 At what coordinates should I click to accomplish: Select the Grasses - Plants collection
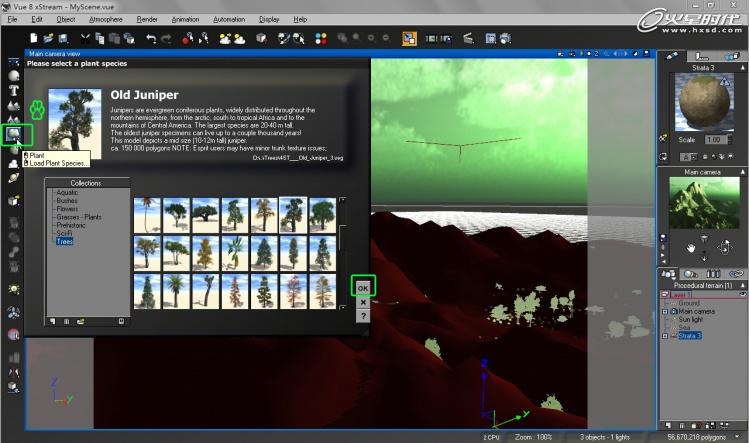coord(79,216)
